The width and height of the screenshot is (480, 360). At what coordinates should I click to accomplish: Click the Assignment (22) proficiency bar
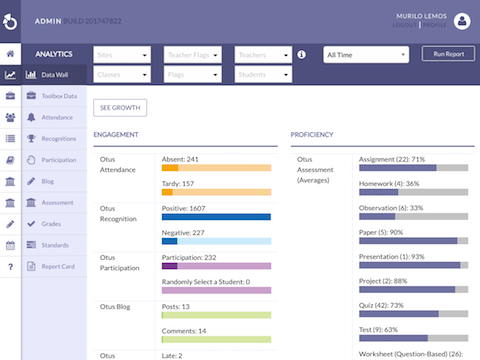[x=413, y=168]
